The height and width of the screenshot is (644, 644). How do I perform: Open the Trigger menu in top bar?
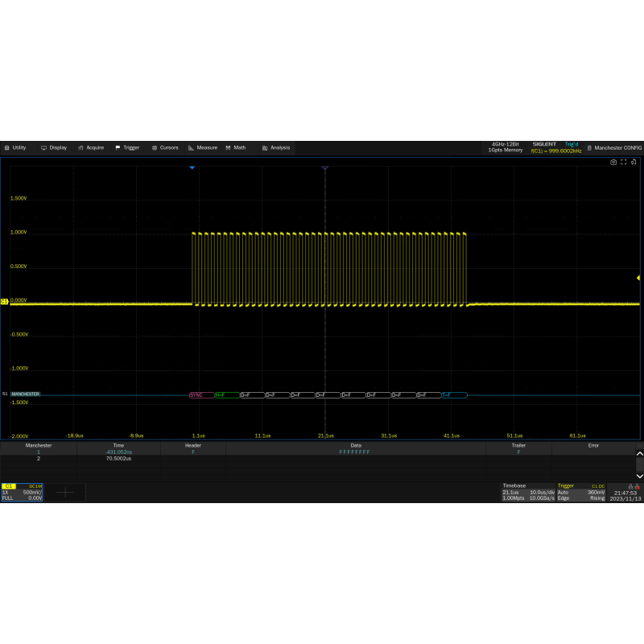coord(127,147)
